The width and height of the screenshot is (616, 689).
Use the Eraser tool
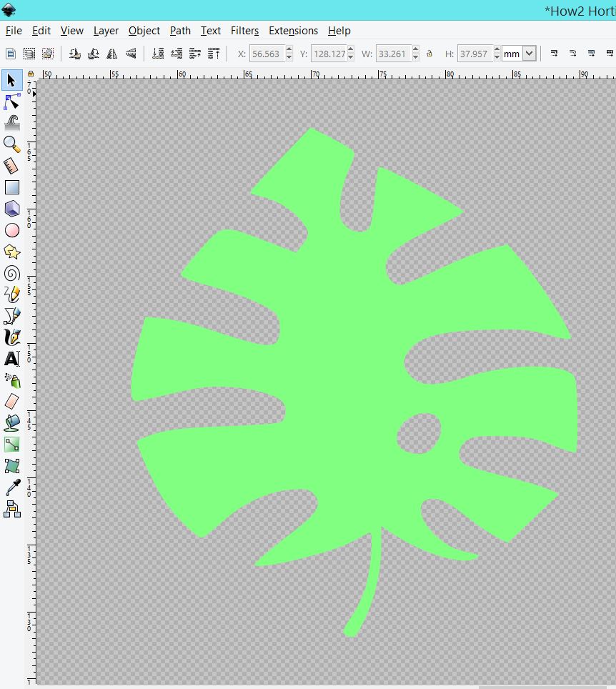click(11, 401)
